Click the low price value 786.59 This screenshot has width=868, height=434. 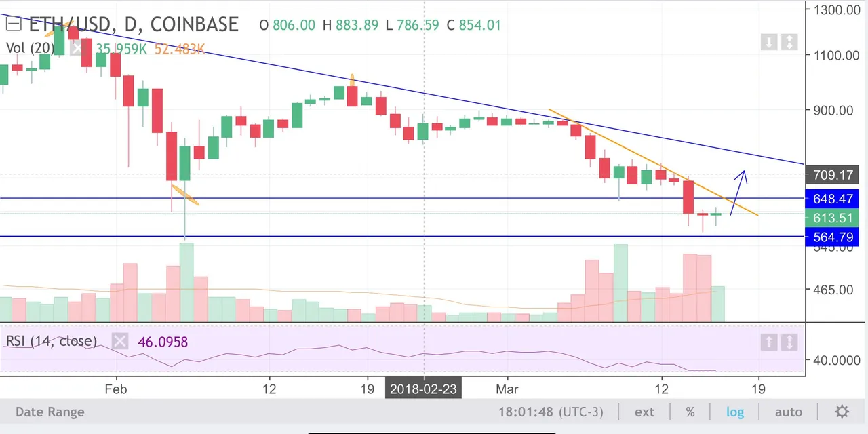[x=419, y=25]
